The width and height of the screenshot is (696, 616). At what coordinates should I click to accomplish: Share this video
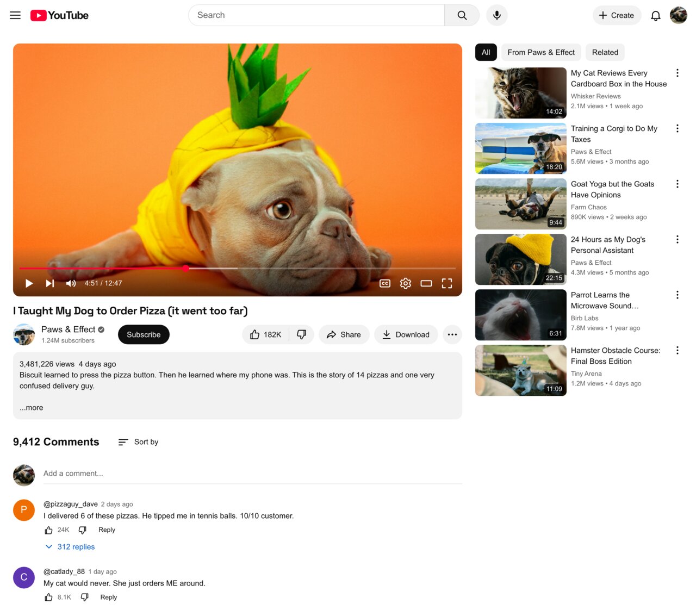344,334
